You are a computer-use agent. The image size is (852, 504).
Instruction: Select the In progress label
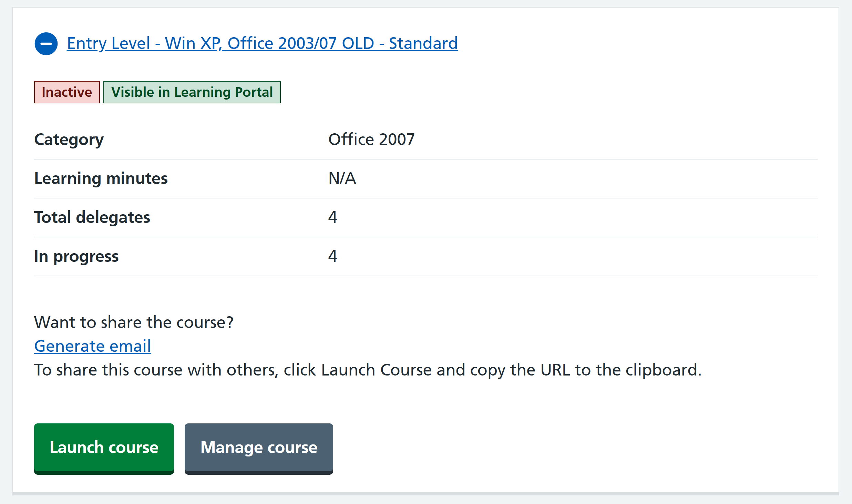[76, 256]
